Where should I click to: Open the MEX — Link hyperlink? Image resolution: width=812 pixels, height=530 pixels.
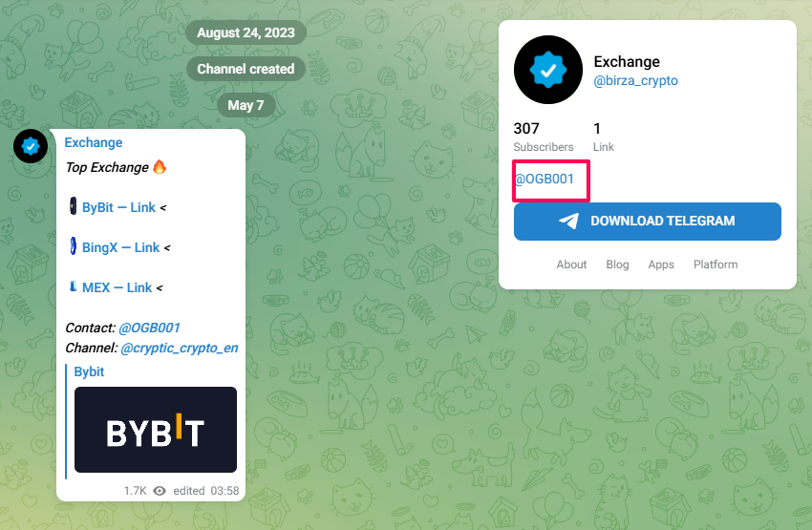[x=118, y=287]
